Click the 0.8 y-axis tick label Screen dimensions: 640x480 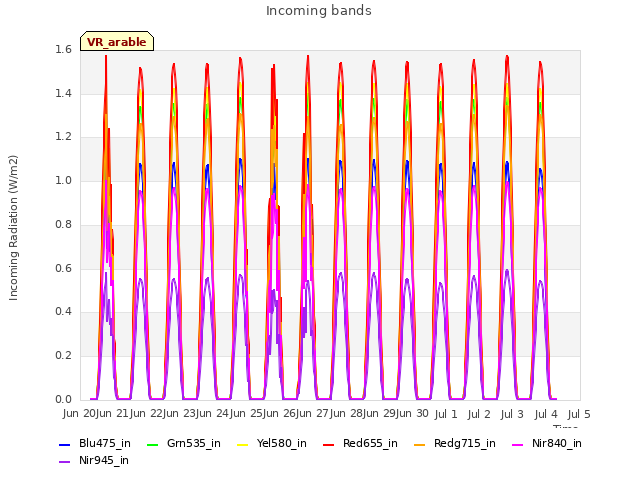tap(63, 225)
